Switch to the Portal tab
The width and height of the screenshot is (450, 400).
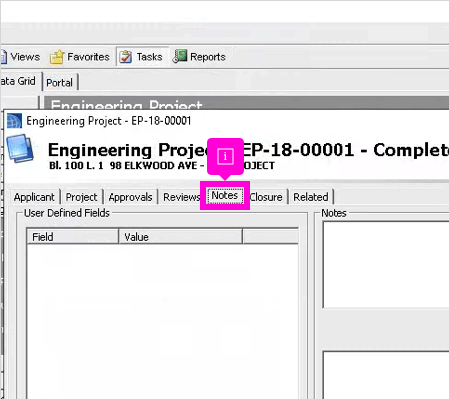(x=60, y=82)
